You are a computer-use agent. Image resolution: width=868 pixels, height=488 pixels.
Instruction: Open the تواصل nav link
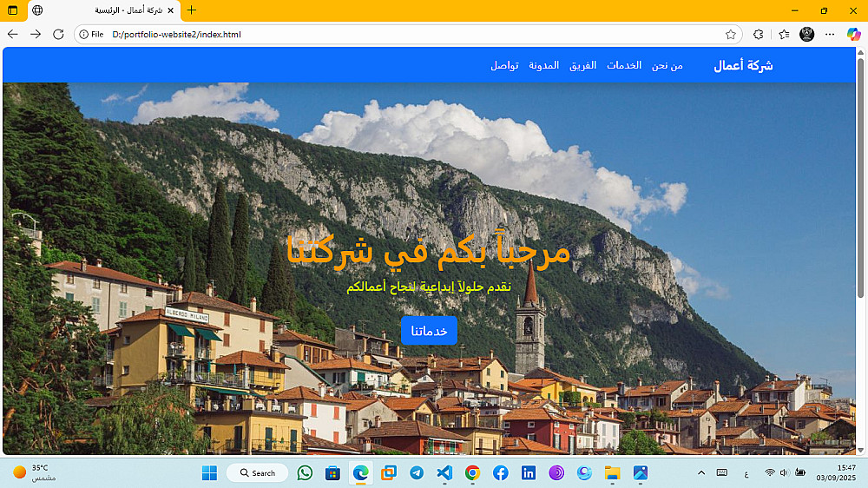tap(504, 65)
